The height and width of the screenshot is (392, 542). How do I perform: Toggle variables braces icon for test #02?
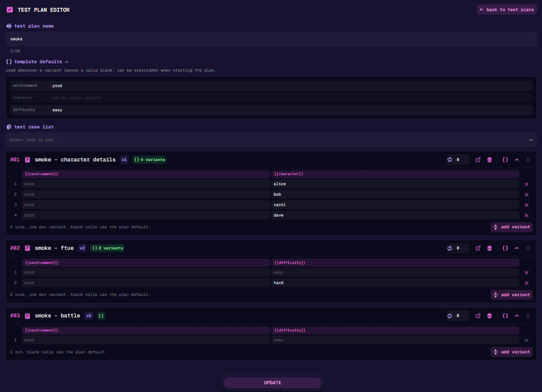tap(505, 248)
